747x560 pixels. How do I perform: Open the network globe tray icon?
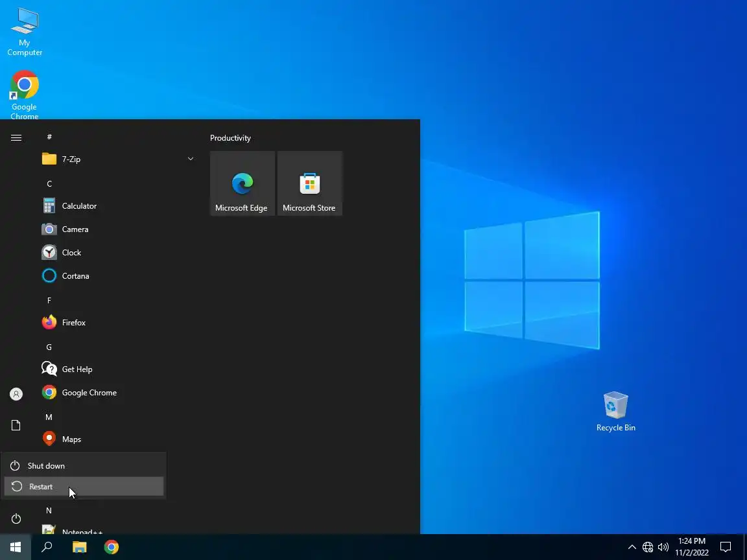(647, 547)
